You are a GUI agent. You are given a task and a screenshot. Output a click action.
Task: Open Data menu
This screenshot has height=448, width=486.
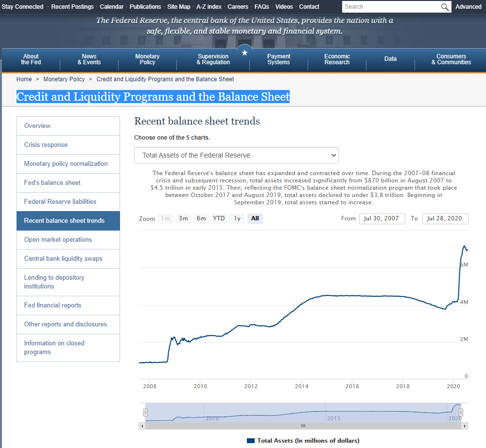391,59
